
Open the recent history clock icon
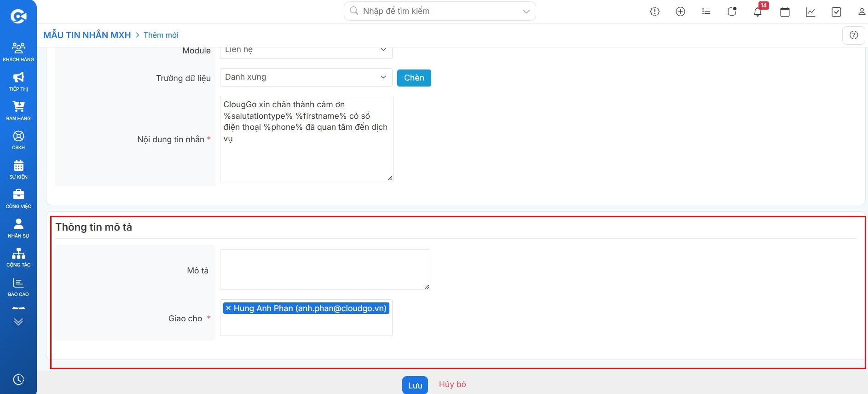(x=18, y=380)
